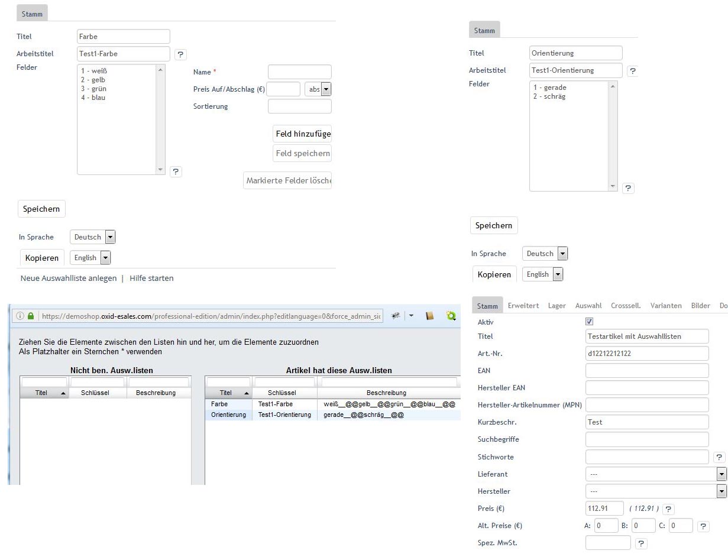Click the green padlock in address bar
Screen dimensions: 728x560
point(31,316)
